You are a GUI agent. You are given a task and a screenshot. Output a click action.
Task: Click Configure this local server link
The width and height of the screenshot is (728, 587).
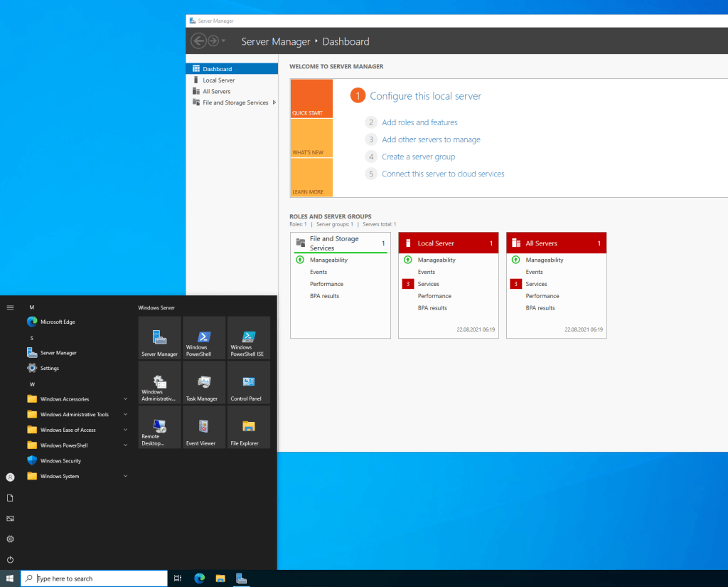(425, 96)
